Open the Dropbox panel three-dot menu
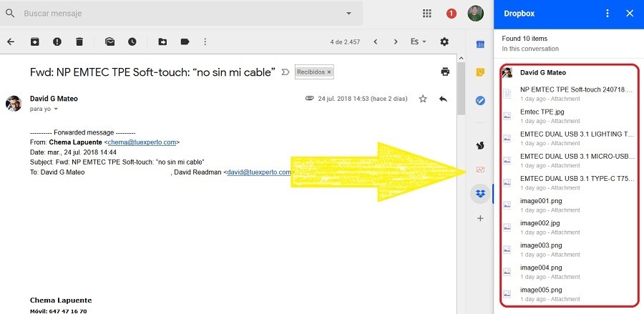 608,14
